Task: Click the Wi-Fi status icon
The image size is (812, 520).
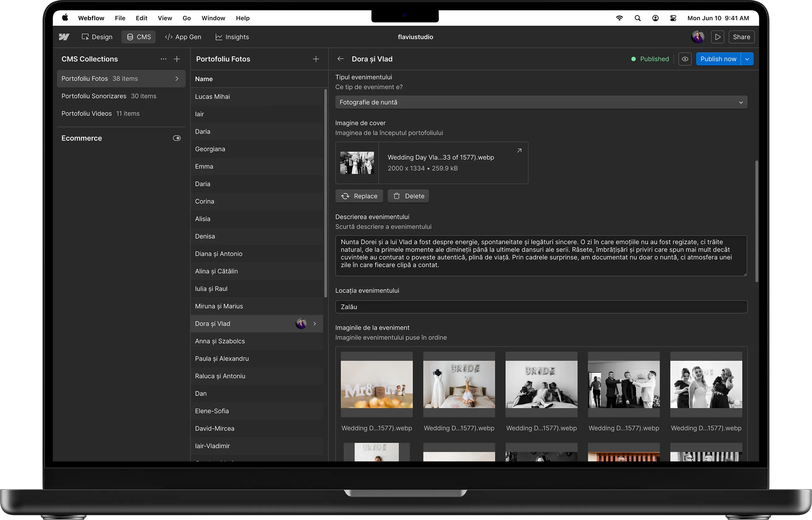Action: coord(619,18)
